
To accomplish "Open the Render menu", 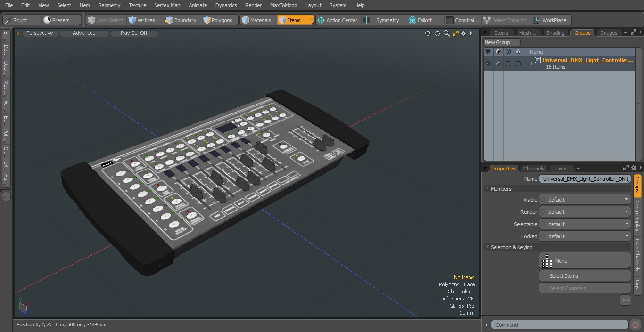I will [253, 5].
